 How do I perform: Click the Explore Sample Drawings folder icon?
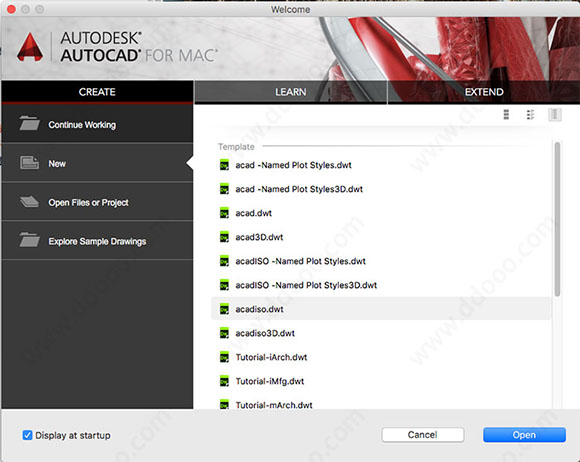pos(29,240)
